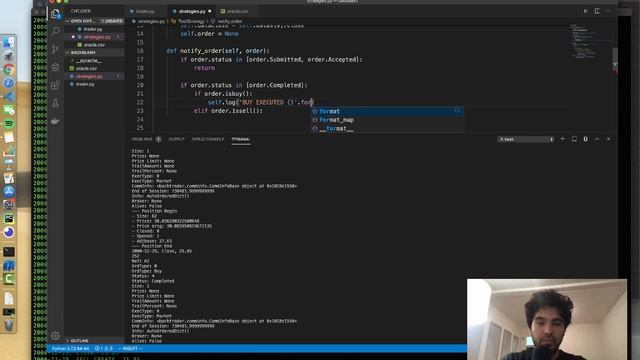The width and height of the screenshot is (640, 360).
Task: Open Finder from the Dock
Action: tap(9, 42)
